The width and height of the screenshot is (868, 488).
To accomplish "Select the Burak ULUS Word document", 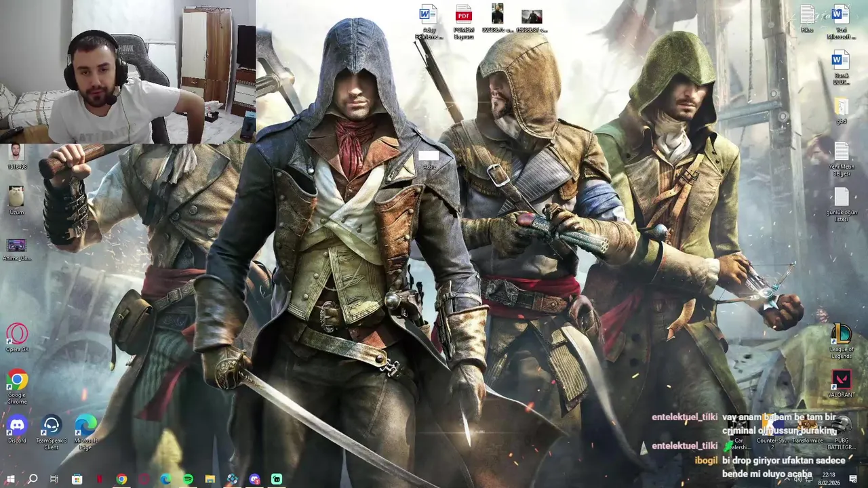I will point(841,68).
